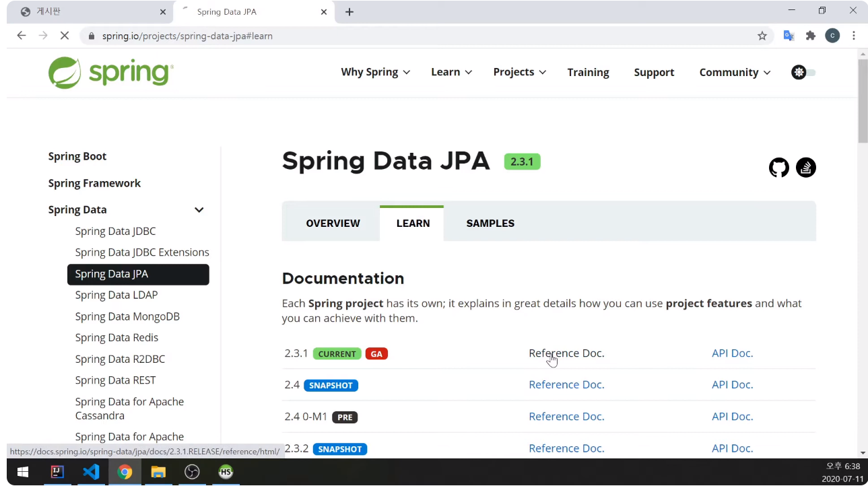The height and width of the screenshot is (486, 868).
Task: Switch to the SAMPLES tab
Action: [490, 223]
